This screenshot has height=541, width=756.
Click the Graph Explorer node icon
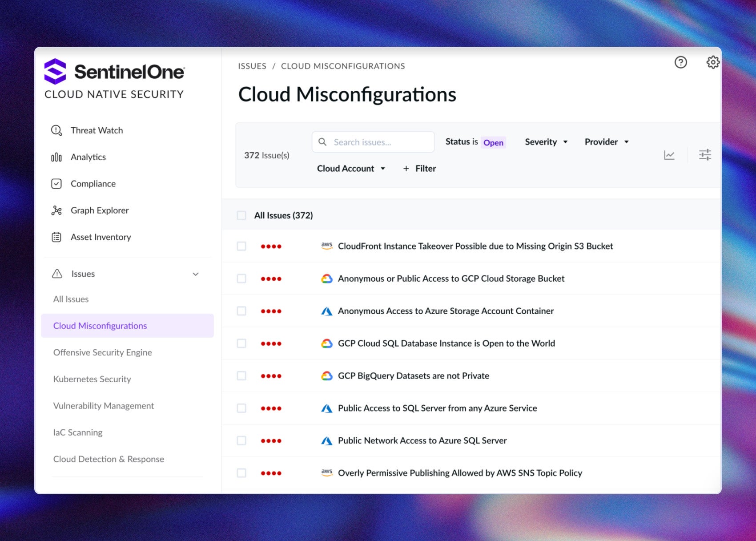[56, 210]
